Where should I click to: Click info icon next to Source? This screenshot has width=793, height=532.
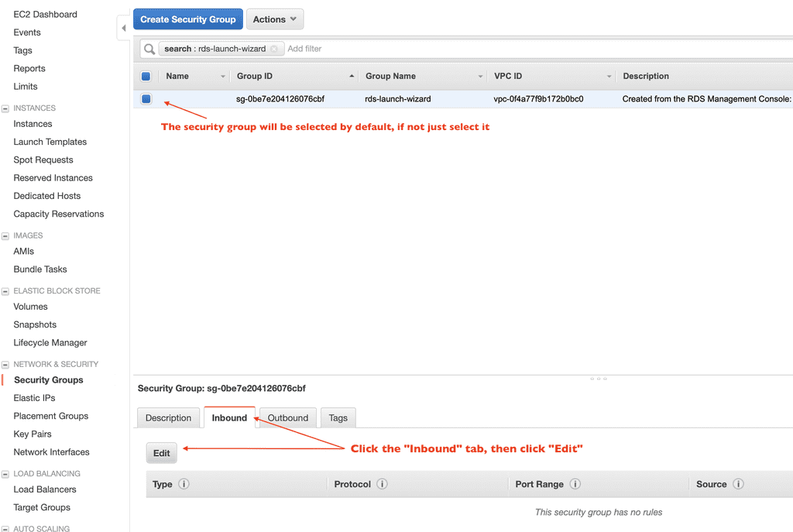coord(738,484)
